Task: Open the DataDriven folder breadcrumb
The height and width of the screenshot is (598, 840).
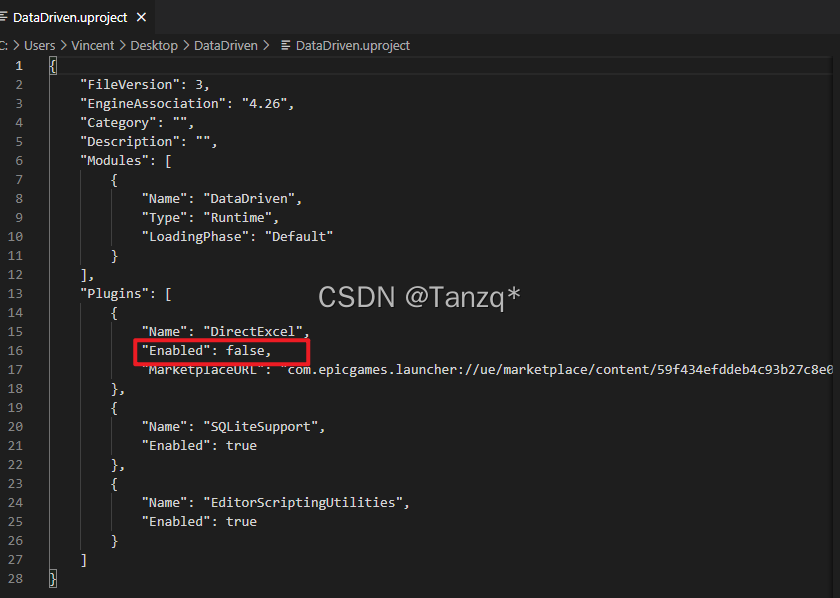Action: 226,46
